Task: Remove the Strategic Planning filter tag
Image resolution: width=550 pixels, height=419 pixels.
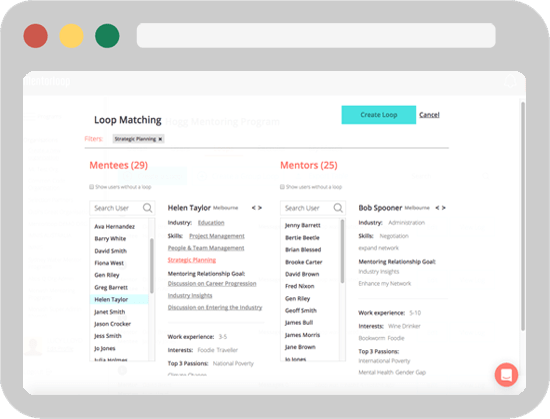Action: pos(160,139)
